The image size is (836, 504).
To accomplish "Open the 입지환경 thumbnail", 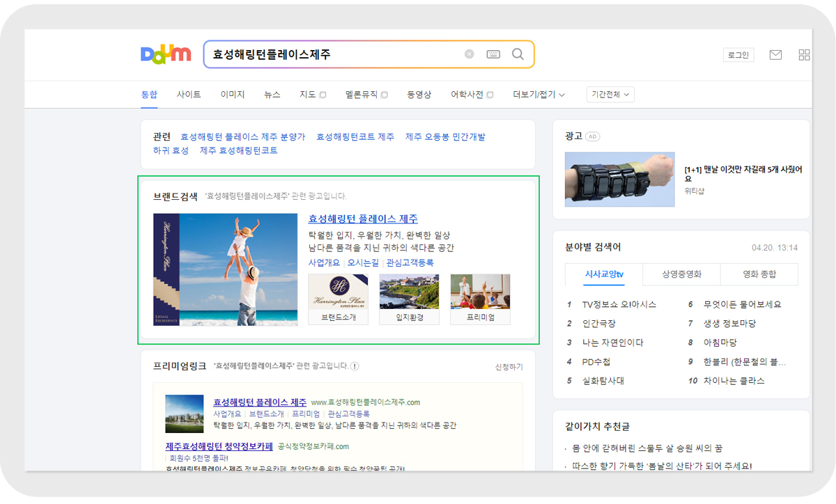I will coord(409,299).
